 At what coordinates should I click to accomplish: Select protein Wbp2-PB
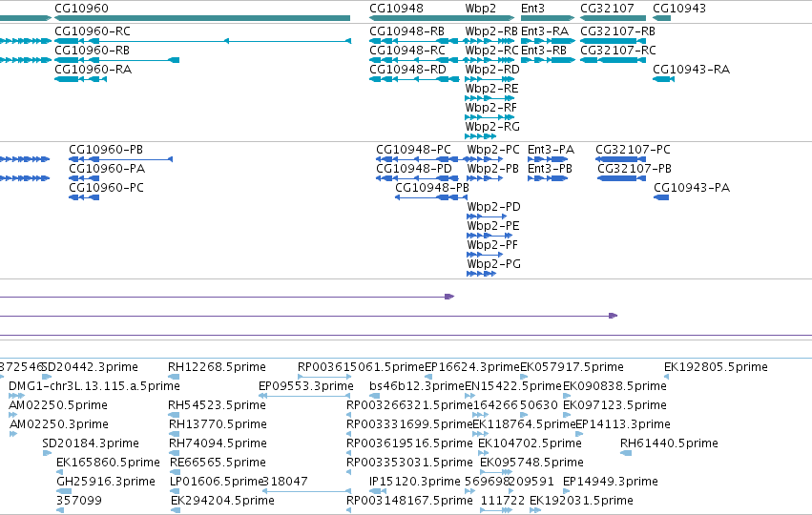pyautogui.click(x=492, y=169)
